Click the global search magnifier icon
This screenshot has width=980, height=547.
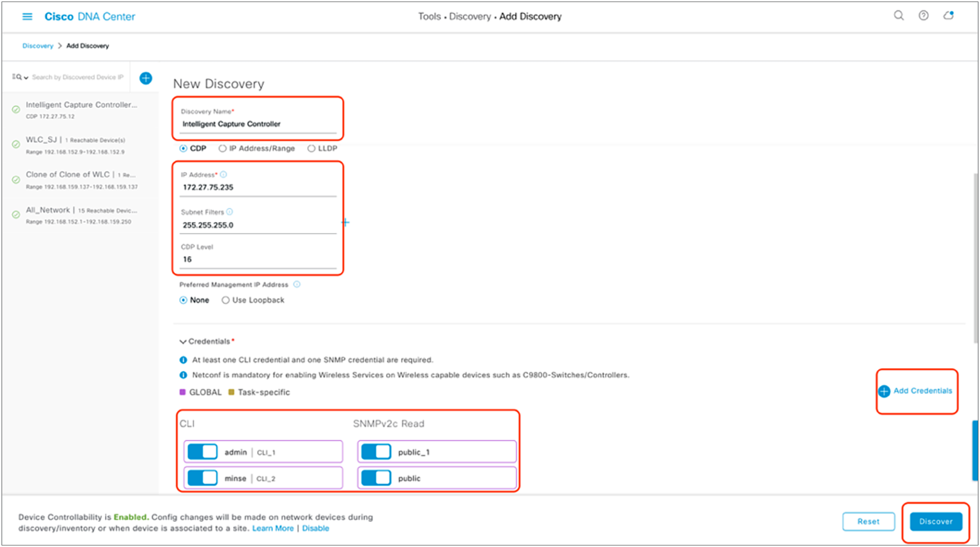coord(899,16)
